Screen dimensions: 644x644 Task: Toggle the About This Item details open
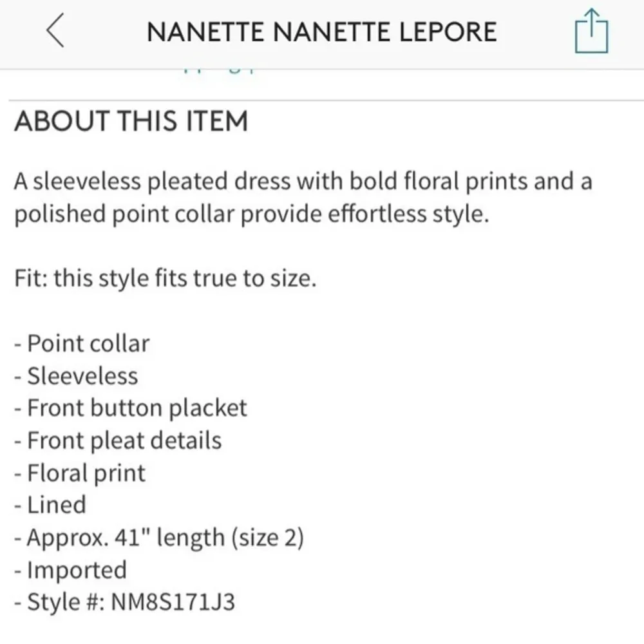[x=132, y=121]
